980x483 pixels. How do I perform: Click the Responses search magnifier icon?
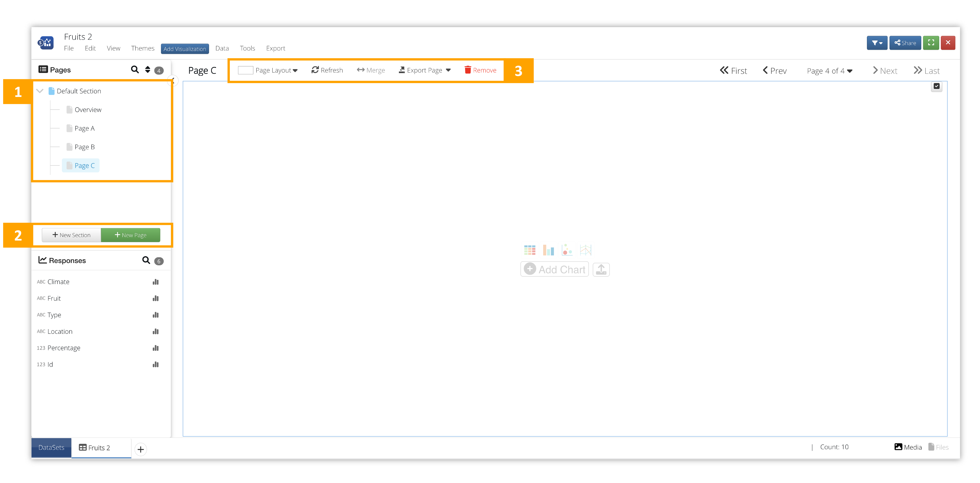pyautogui.click(x=146, y=260)
